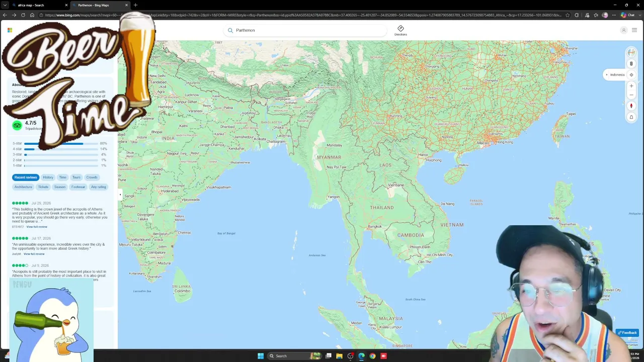Open the Any rating filter
The image size is (644, 362).
pos(99,187)
